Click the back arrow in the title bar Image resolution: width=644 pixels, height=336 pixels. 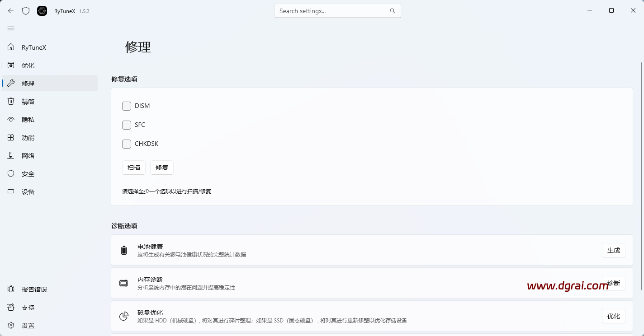[x=10, y=10]
